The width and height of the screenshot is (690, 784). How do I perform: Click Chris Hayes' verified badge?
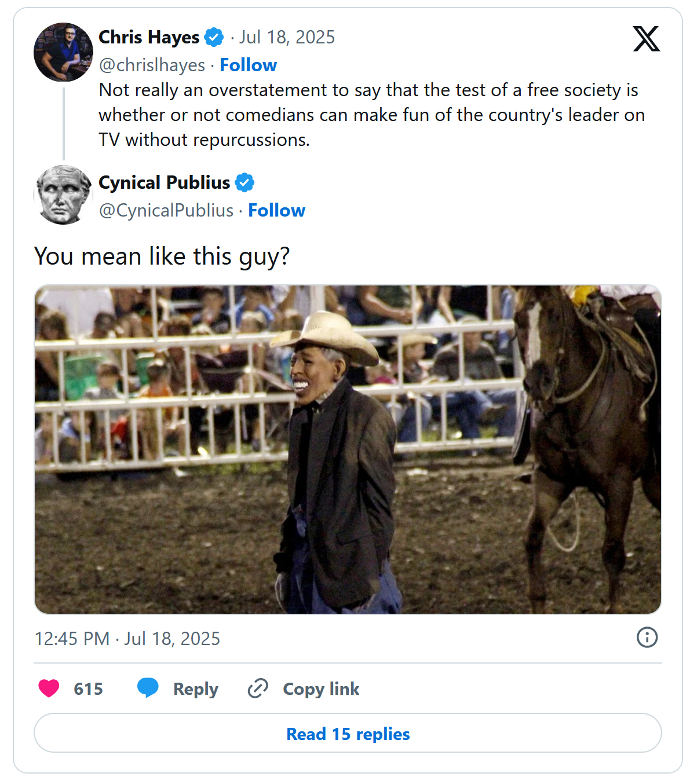pos(214,38)
